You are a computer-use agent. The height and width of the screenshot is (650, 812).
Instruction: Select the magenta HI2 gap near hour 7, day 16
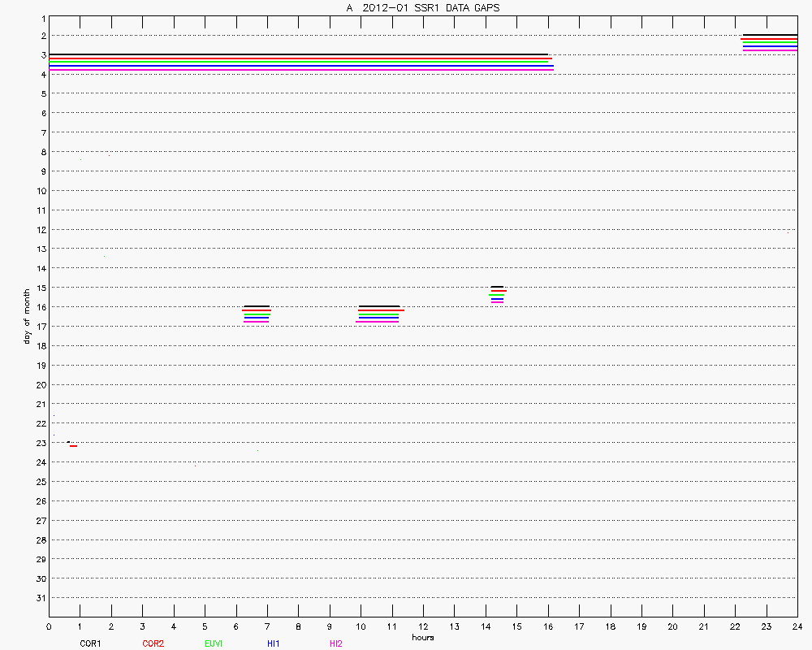(x=256, y=322)
